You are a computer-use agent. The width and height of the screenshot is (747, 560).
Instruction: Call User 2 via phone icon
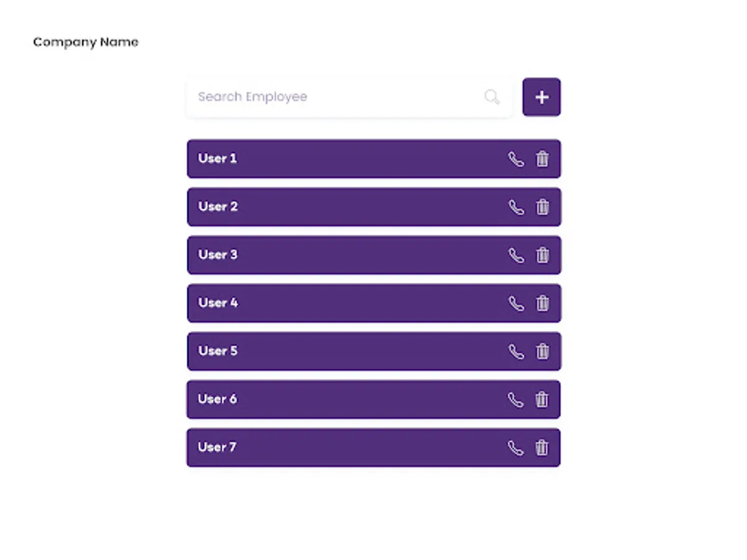click(516, 207)
